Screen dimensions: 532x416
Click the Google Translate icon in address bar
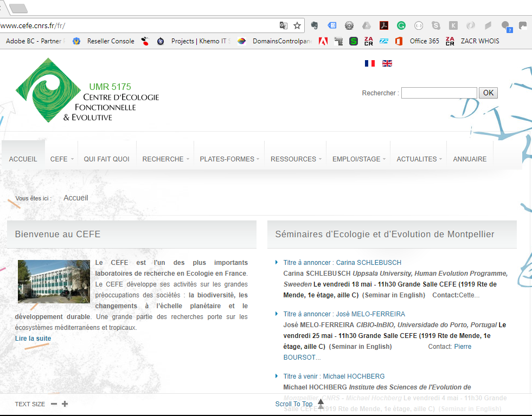283,25
